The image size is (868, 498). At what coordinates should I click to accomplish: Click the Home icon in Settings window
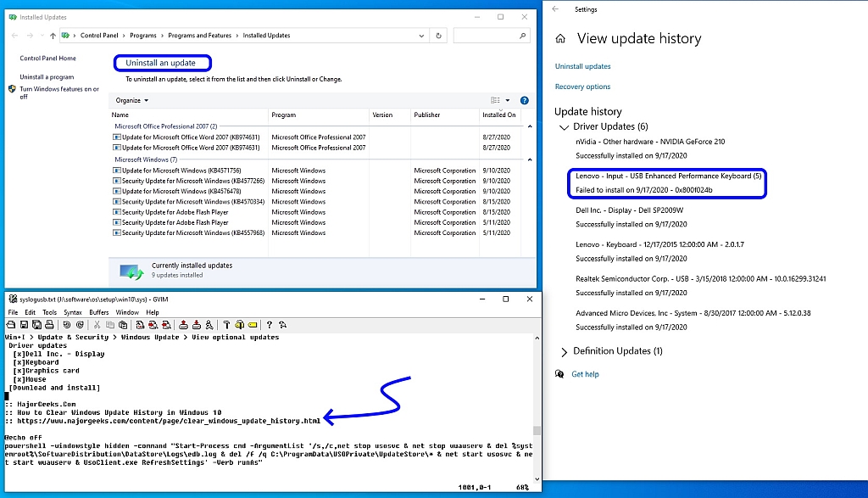coord(560,39)
